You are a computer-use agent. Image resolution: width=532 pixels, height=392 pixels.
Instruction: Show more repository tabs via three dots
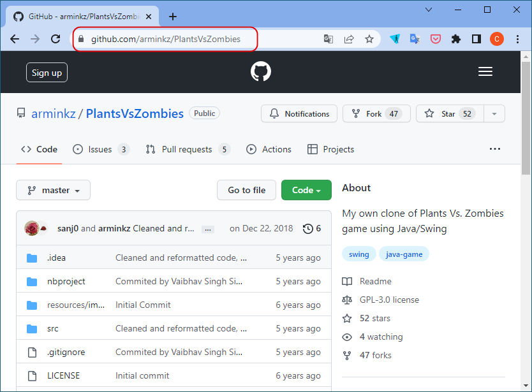(494, 149)
